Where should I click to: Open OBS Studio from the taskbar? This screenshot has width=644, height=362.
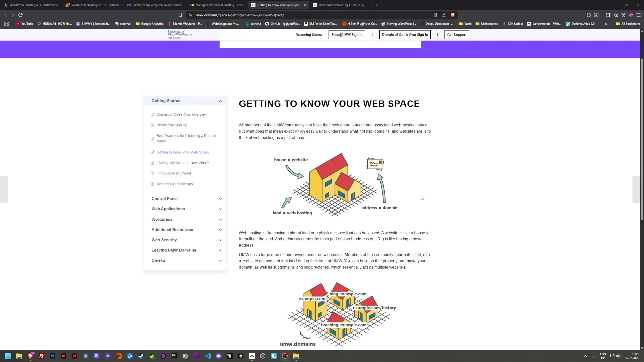285,356
